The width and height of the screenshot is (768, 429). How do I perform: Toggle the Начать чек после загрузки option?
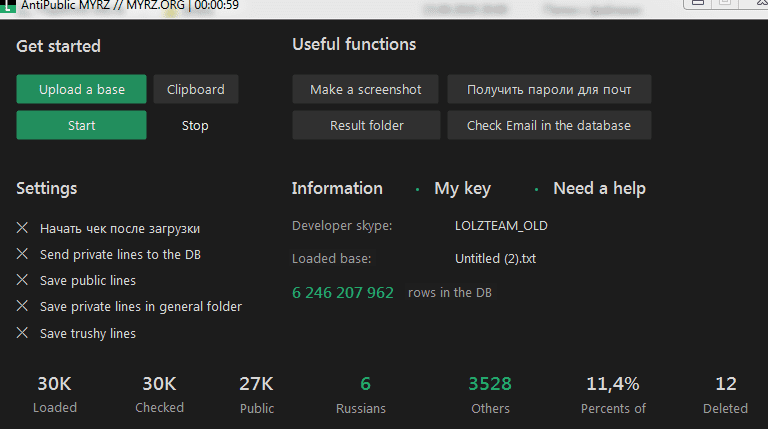pos(23,228)
